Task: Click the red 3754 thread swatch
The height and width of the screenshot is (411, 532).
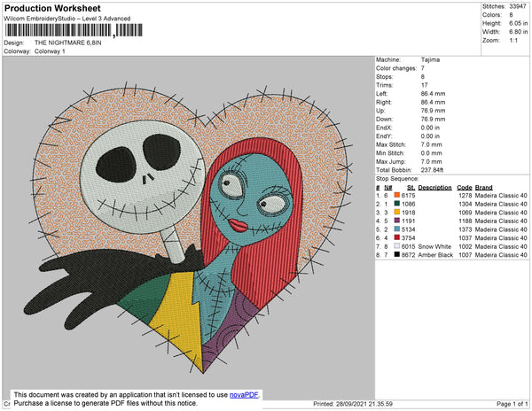Action: (x=397, y=238)
